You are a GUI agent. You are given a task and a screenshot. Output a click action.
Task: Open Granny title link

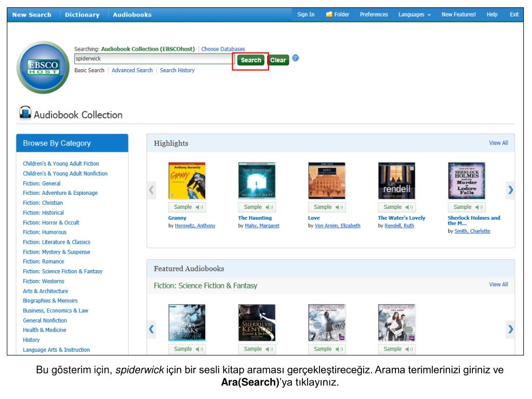tap(177, 218)
